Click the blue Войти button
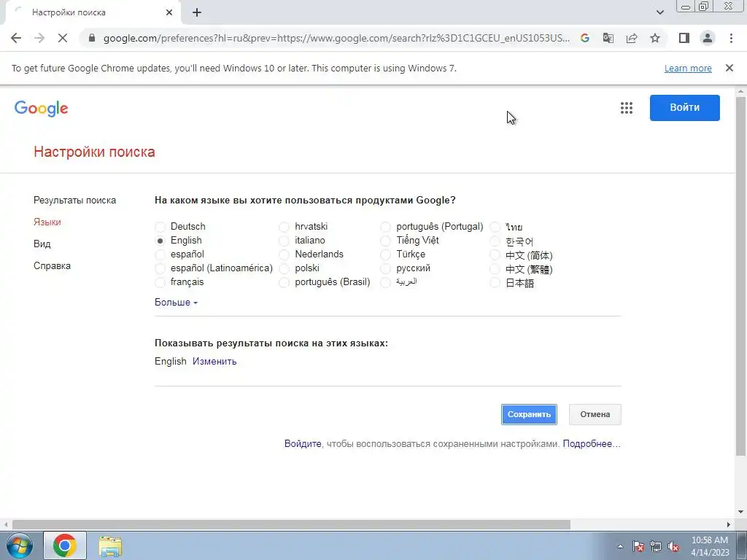This screenshot has width=747, height=560. (x=684, y=108)
